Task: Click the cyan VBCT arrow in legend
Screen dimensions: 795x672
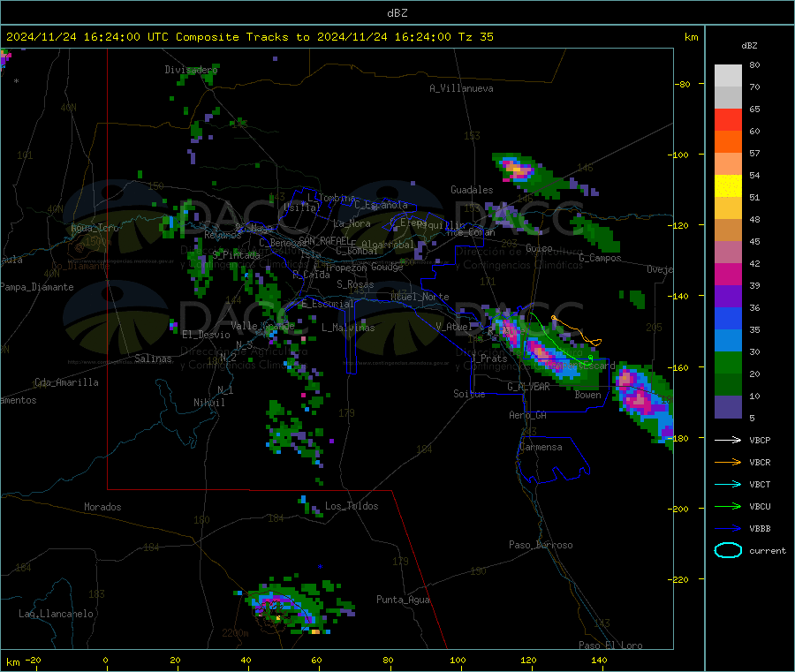Action: coord(728,484)
